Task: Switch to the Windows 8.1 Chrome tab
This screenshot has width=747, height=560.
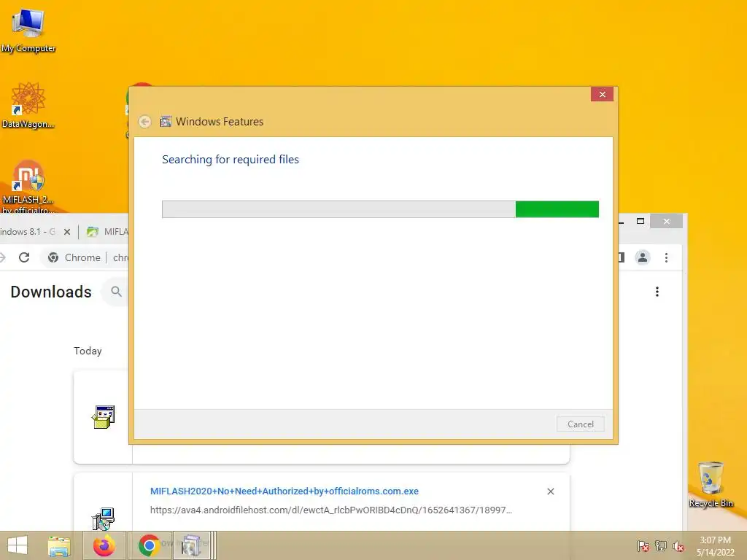Action: click(x=28, y=232)
